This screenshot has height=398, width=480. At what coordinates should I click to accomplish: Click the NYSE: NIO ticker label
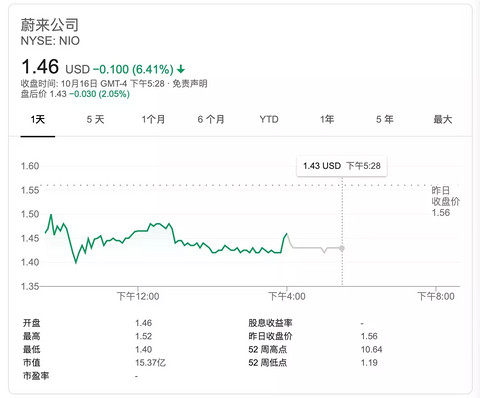click(x=50, y=41)
